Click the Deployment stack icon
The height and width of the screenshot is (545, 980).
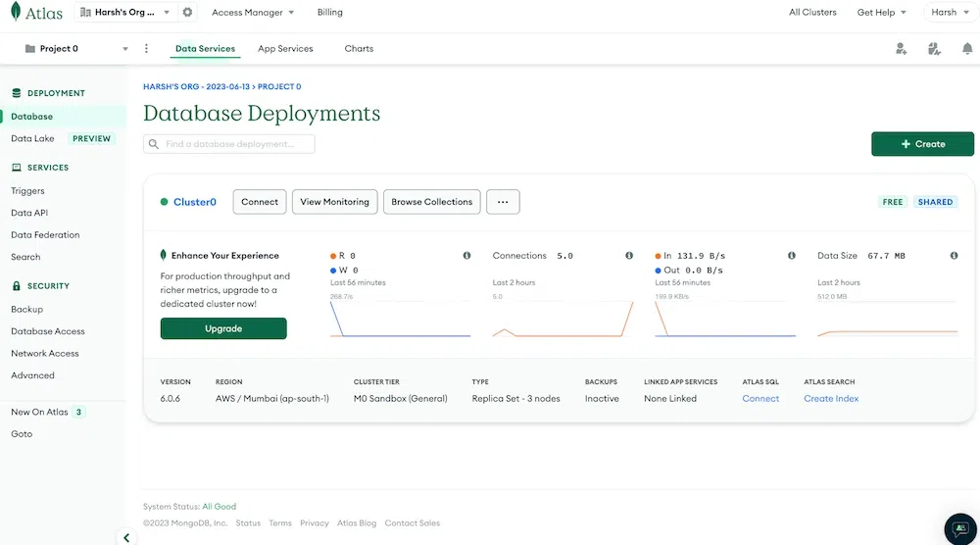coord(17,93)
